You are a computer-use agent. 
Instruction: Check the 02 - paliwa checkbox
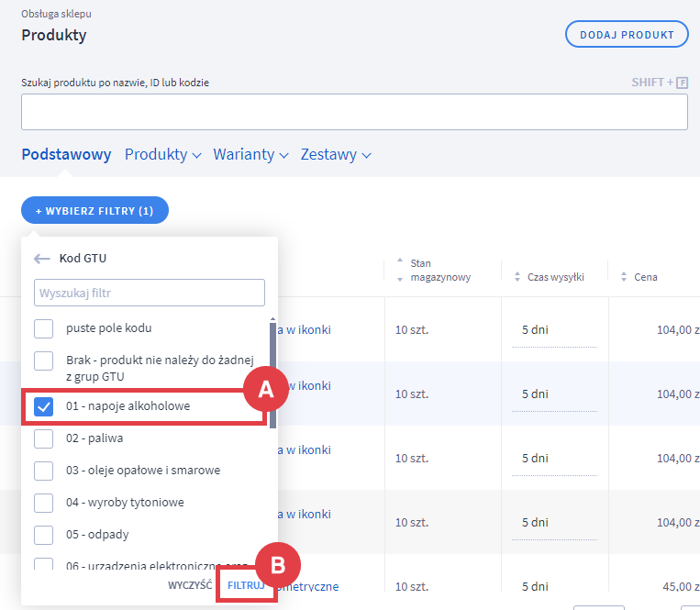pos(43,438)
